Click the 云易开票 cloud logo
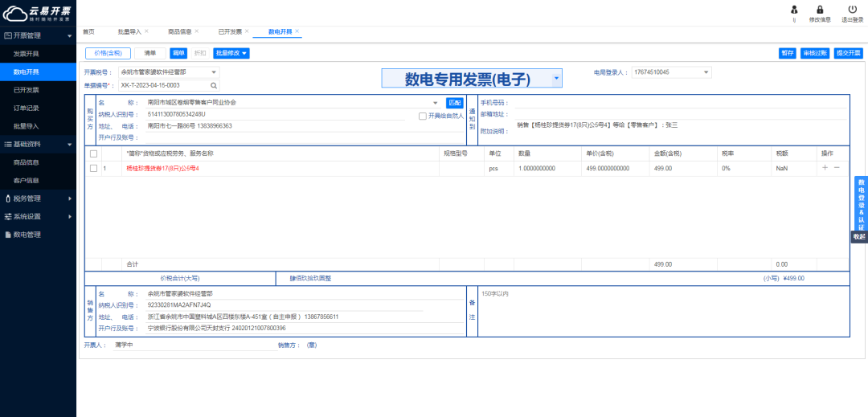Image resolution: width=868 pixels, height=417 pixels. (39, 13)
